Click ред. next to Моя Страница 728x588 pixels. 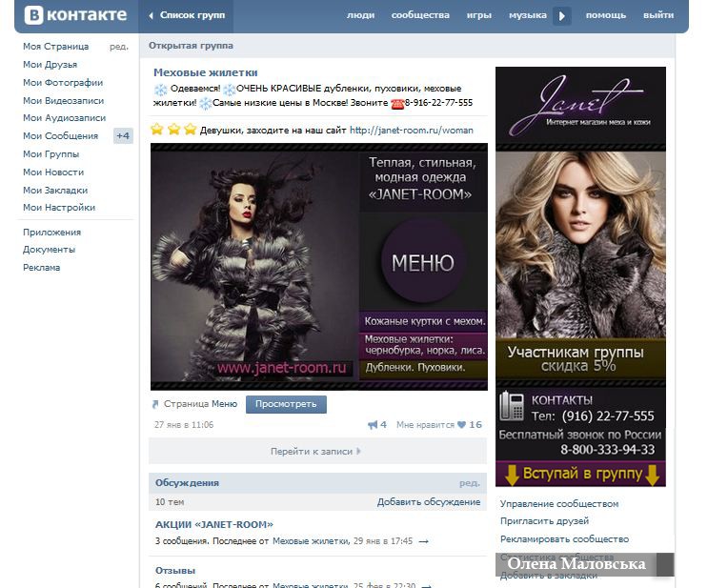coord(119,47)
